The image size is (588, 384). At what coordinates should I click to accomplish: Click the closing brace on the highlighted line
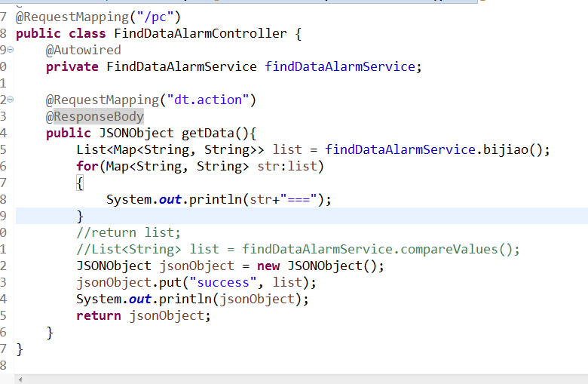pyautogui.click(x=79, y=217)
